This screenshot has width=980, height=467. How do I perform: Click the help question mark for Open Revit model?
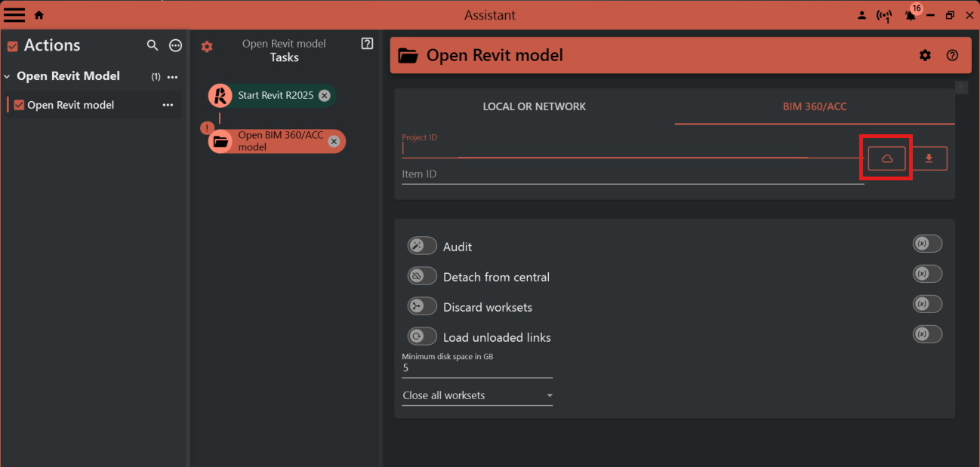click(951, 54)
